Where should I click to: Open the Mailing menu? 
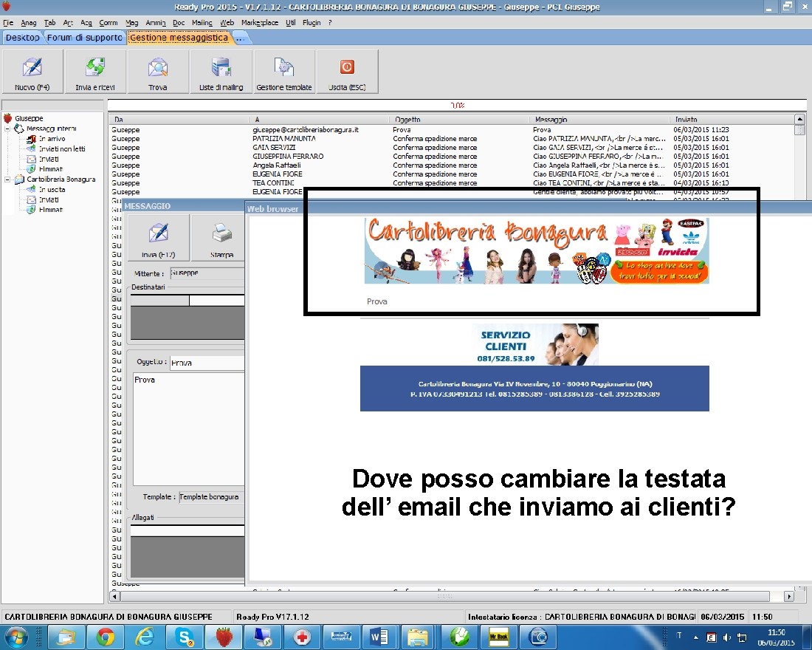coord(202,23)
